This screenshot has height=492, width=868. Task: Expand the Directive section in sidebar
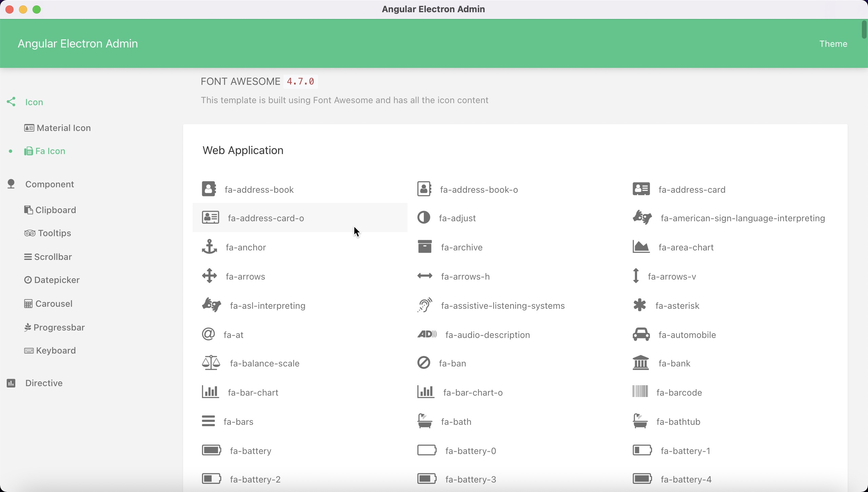point(43,383)
